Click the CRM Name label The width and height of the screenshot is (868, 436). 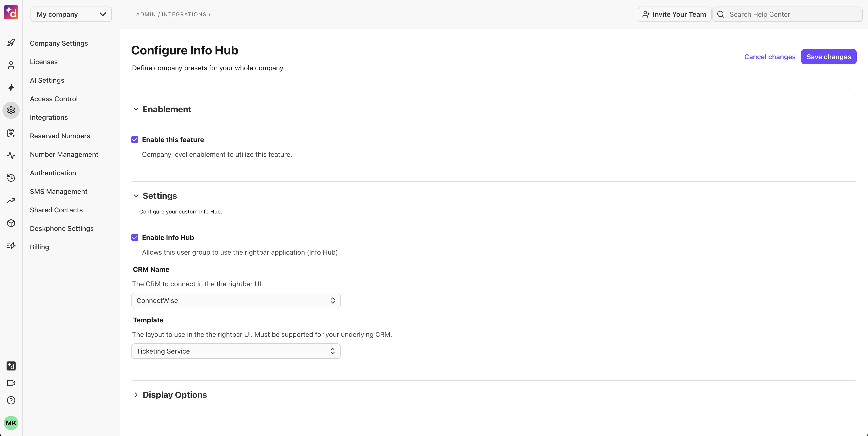tap(151, 269)
